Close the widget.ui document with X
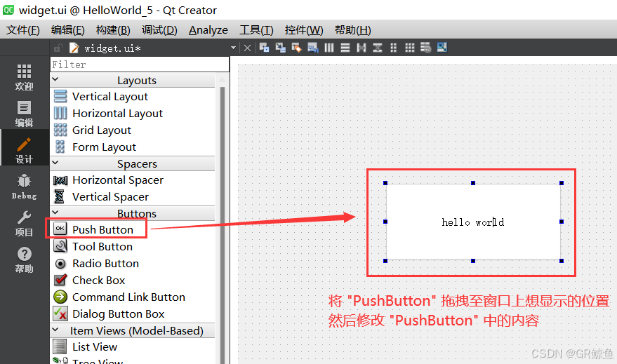 coord(247,48)
